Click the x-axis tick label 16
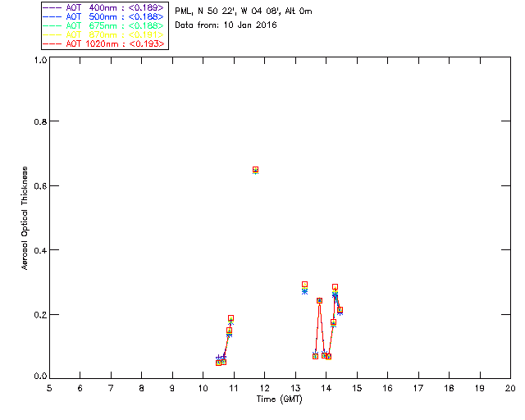The height and width of the screenshot is (420, 525). pos(387,388)
